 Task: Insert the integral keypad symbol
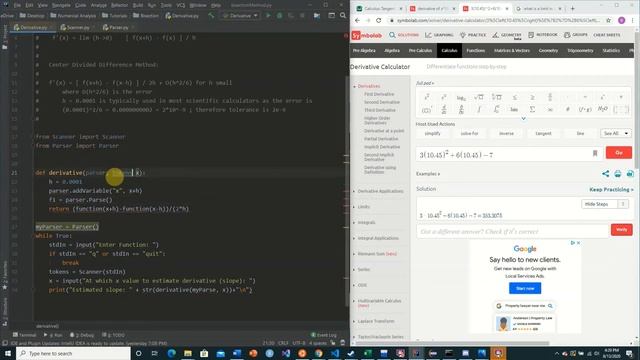coord(479,109)
